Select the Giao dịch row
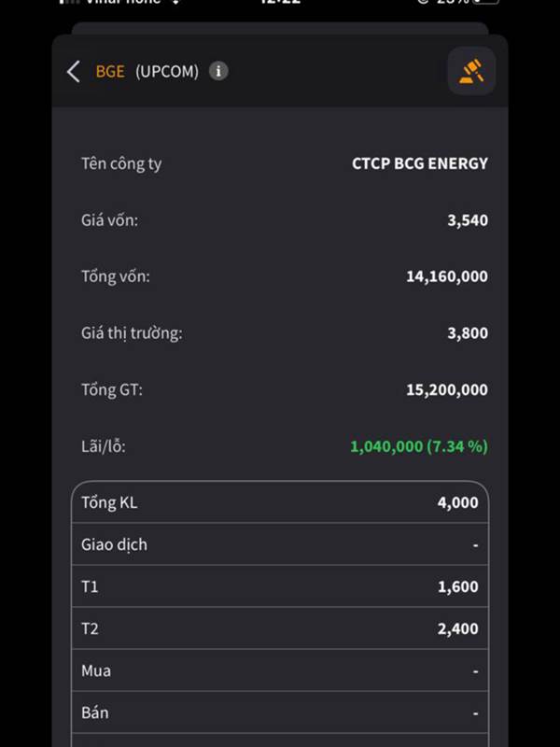 coord(280,544)
